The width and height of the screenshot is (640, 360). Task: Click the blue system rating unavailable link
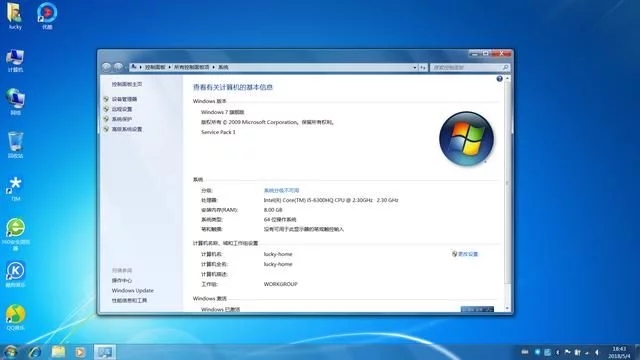[281, 191]
